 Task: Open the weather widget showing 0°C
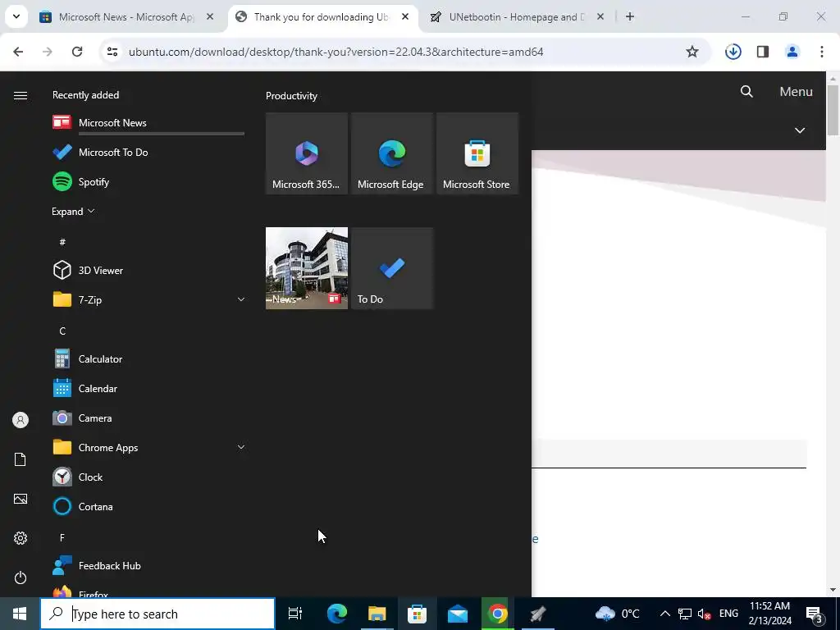[617, 614]
